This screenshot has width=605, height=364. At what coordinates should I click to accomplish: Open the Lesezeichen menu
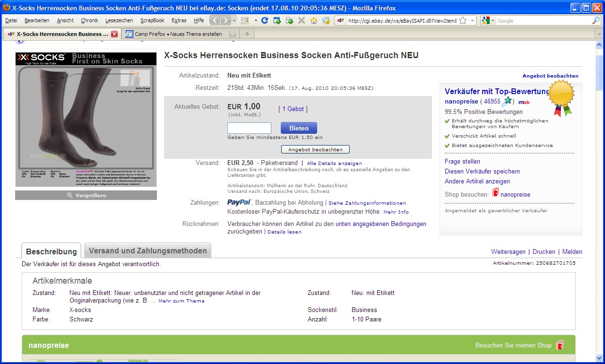(119, 20)
